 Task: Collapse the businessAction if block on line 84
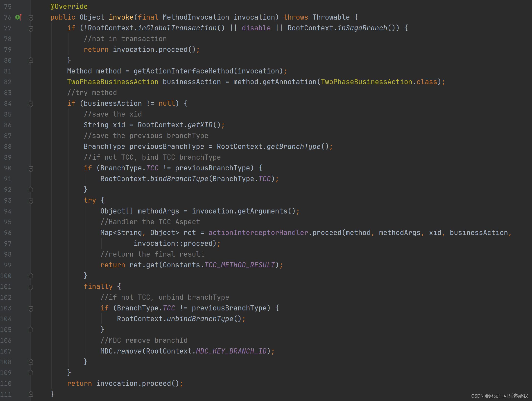[31, 104]
